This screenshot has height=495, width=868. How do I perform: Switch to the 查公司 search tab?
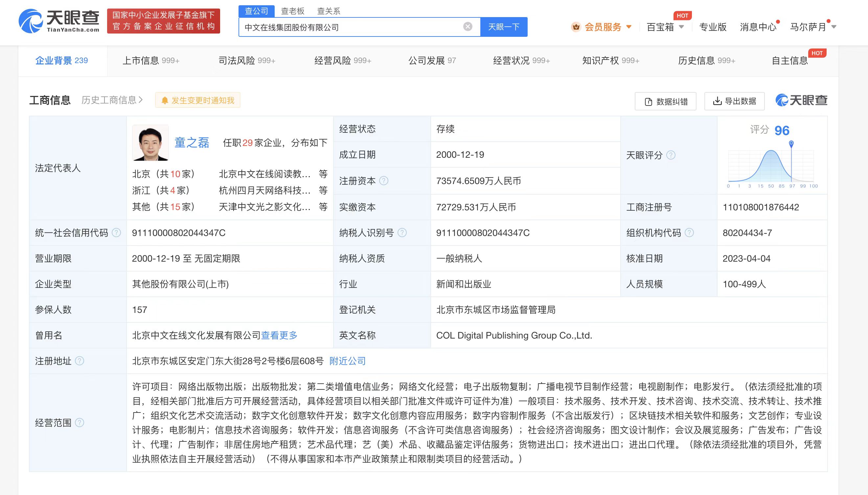click(x=257, y=11)
